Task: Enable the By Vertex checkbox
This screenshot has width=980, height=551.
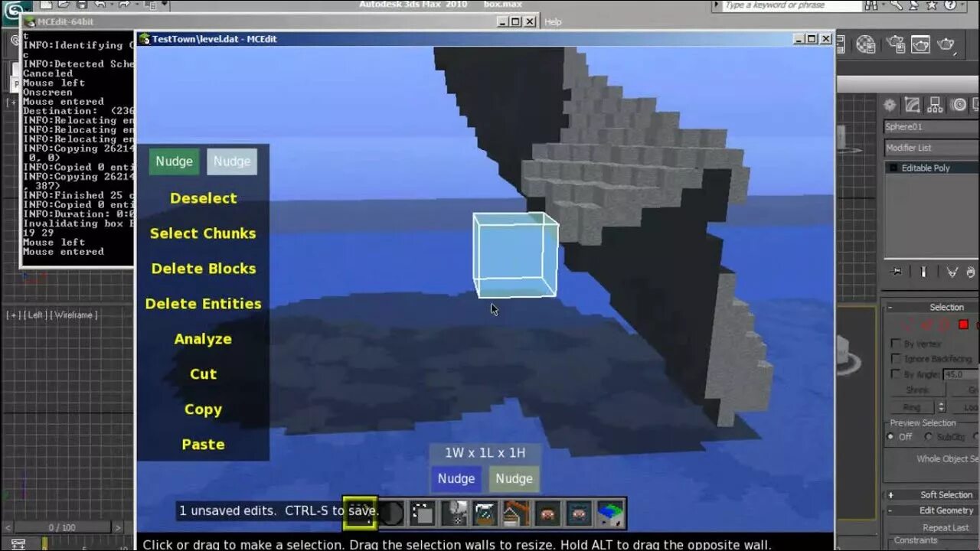Action: click(x=895, y=344)
